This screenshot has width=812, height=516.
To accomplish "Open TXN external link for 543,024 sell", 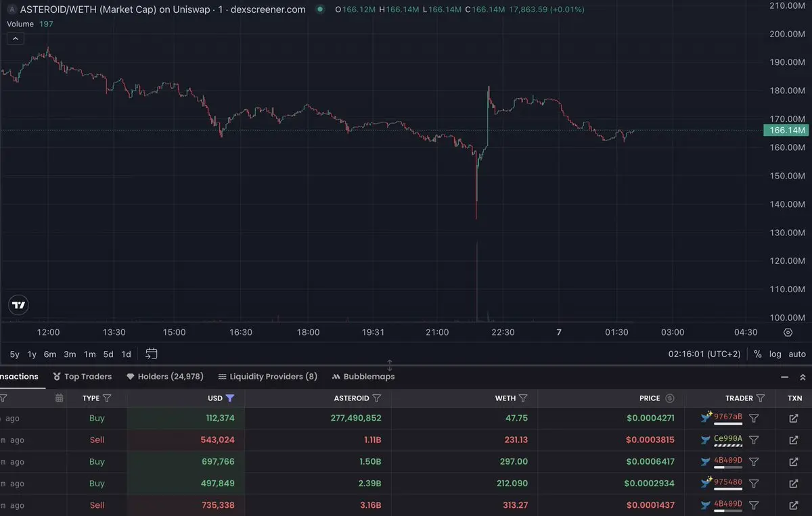I will [794, 440].
